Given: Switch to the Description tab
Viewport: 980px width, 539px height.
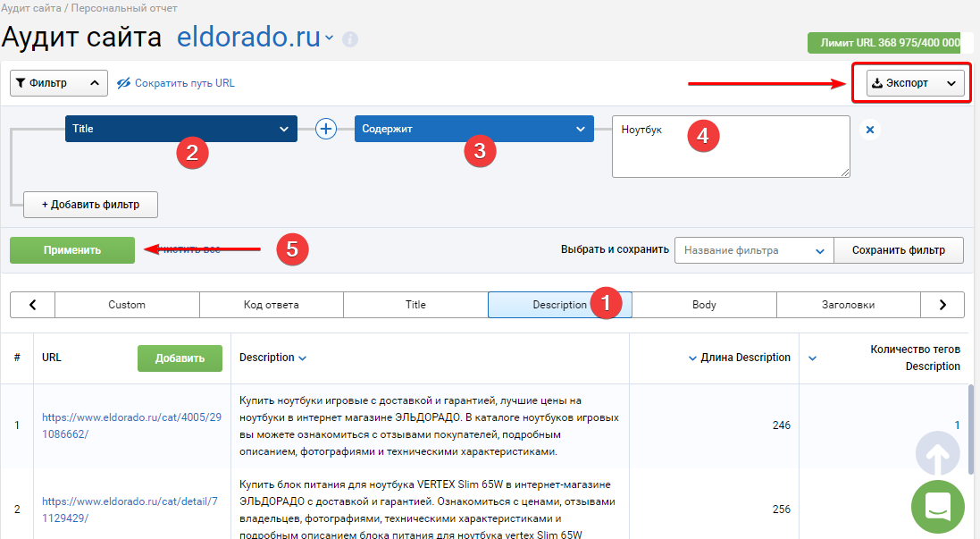Looking at the screenshot, I should 559,305.
